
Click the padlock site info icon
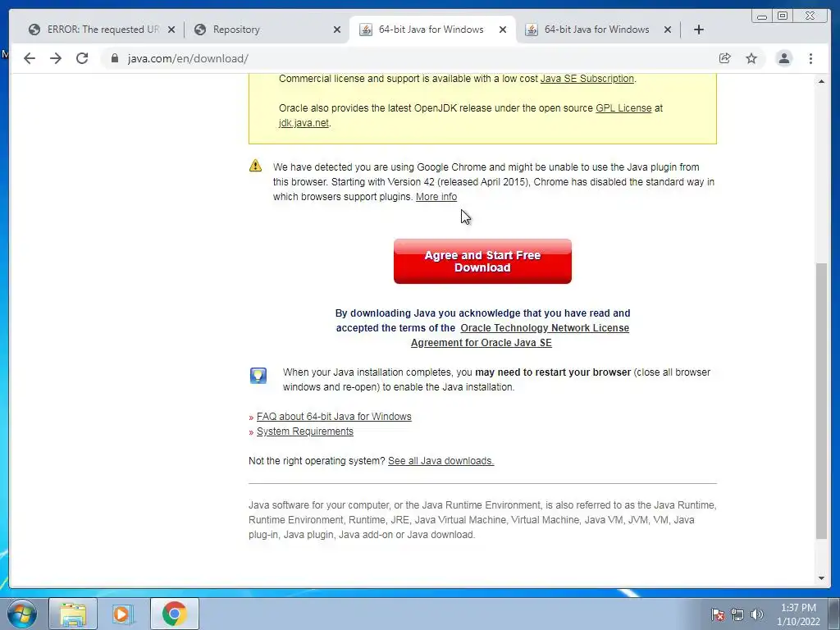pyautogui.click(x=115, y=58)
